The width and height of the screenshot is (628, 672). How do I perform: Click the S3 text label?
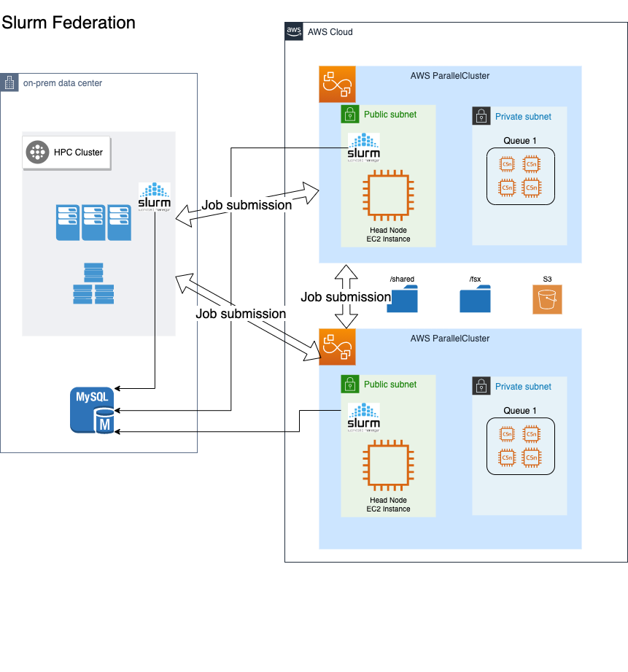point(548,279)
